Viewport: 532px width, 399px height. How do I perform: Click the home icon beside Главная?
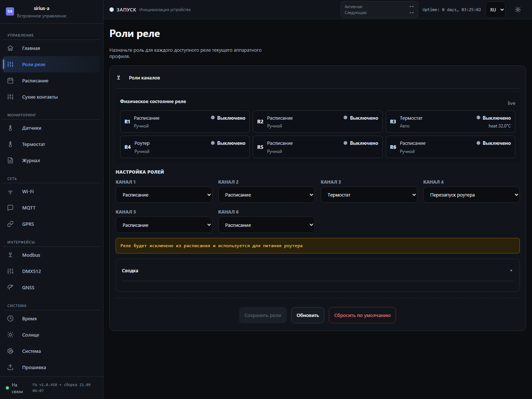pos(10,48)
